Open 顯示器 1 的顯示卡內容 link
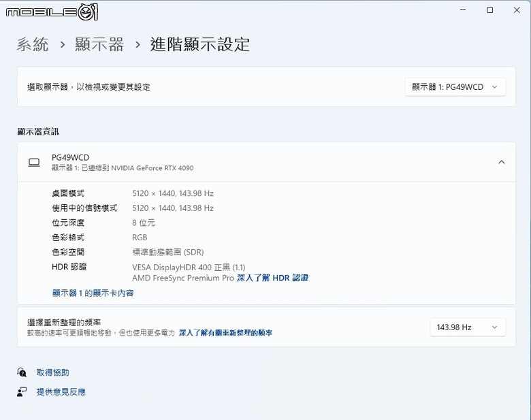Screen dimensions: 531x420 (x=93, y=293)
